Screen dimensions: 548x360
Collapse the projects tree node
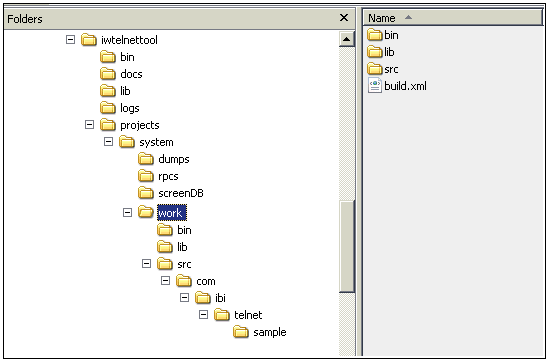89,124
